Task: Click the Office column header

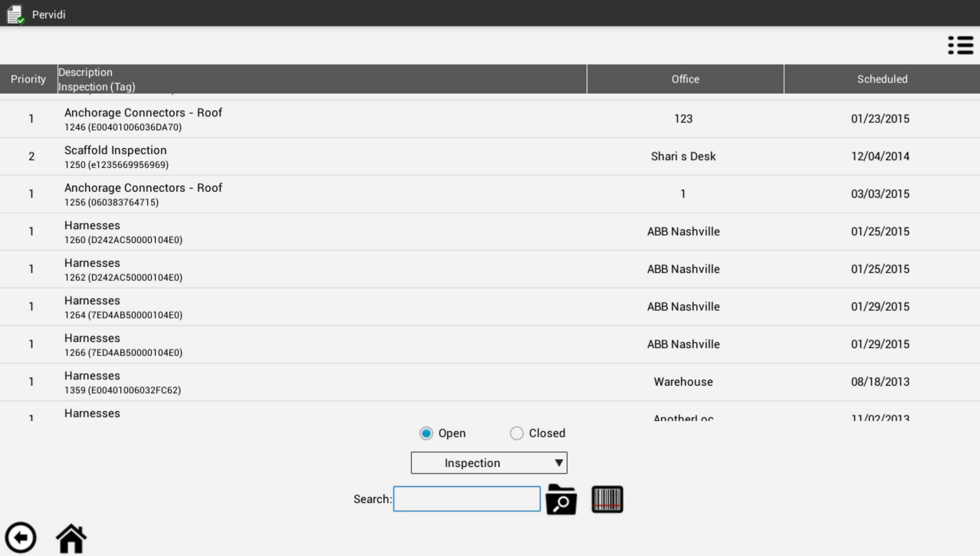Action: 685,79
